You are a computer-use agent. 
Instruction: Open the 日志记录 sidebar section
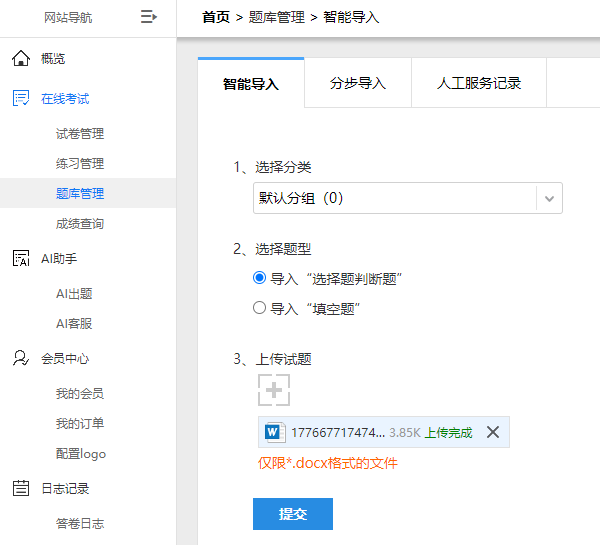[65, 489]
